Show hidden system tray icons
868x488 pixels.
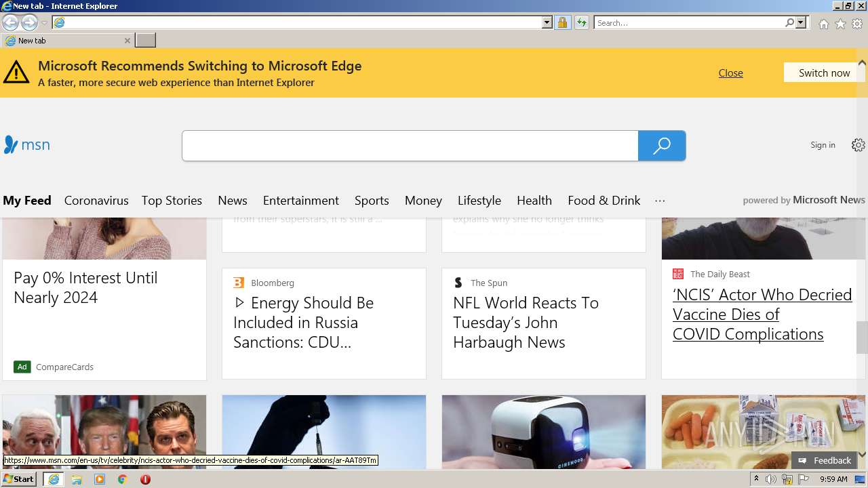pyautogui.click(x=756, y=479)
